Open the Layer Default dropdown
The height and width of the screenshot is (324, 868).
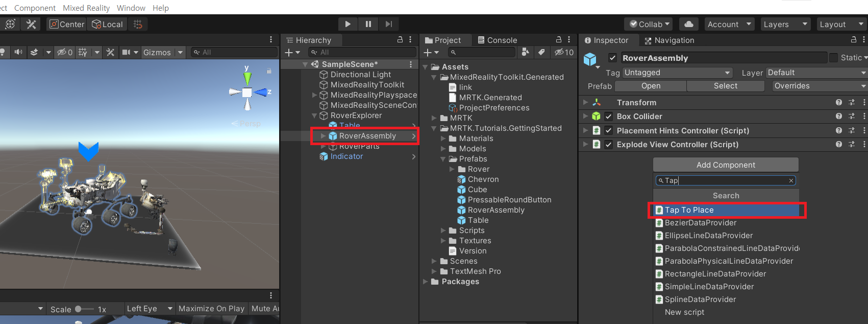816,73
